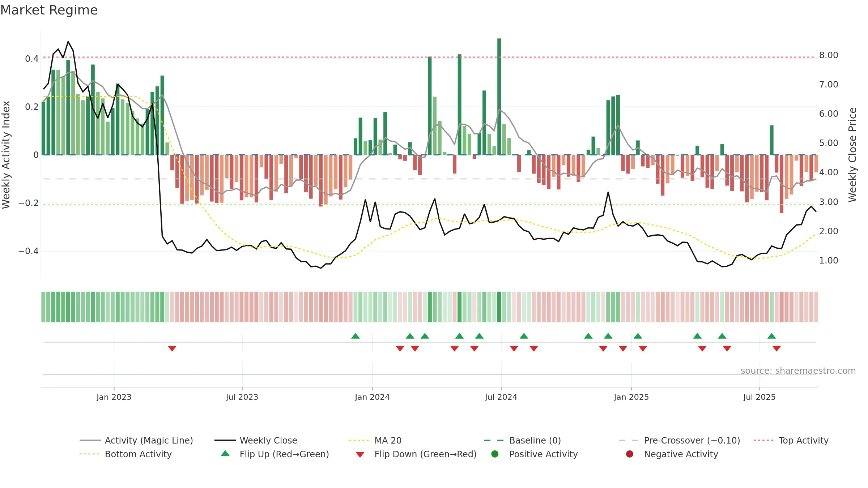Click the 0.4 activity axis tick
This screenshot has width=868, height=488.
pyautogui.click(x=32, y=59)
